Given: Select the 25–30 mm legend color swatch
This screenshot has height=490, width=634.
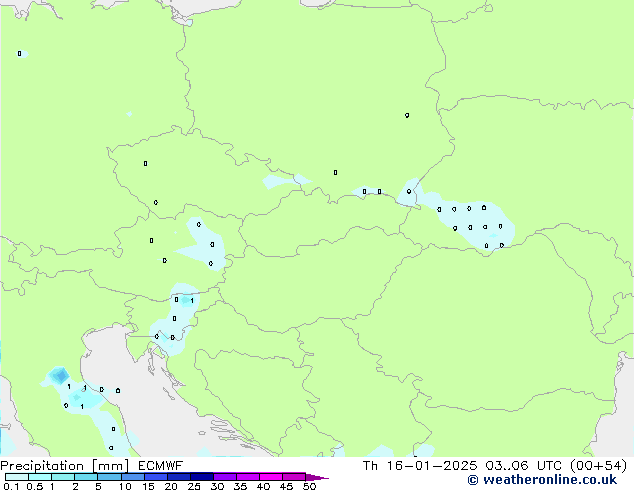Looking at the screenshot, I should [201, 477].
